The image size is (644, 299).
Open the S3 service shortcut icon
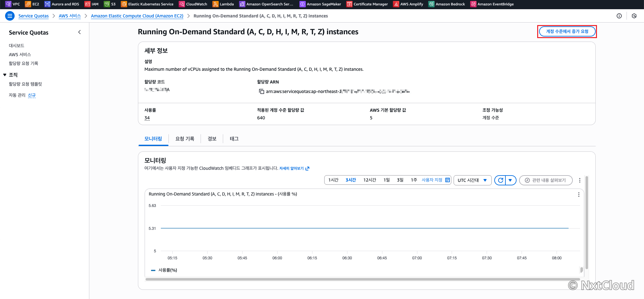click(107, 4)
